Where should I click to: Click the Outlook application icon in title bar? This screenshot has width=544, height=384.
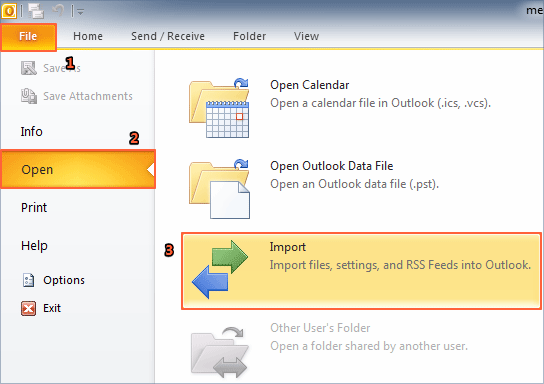click(9, 11)
